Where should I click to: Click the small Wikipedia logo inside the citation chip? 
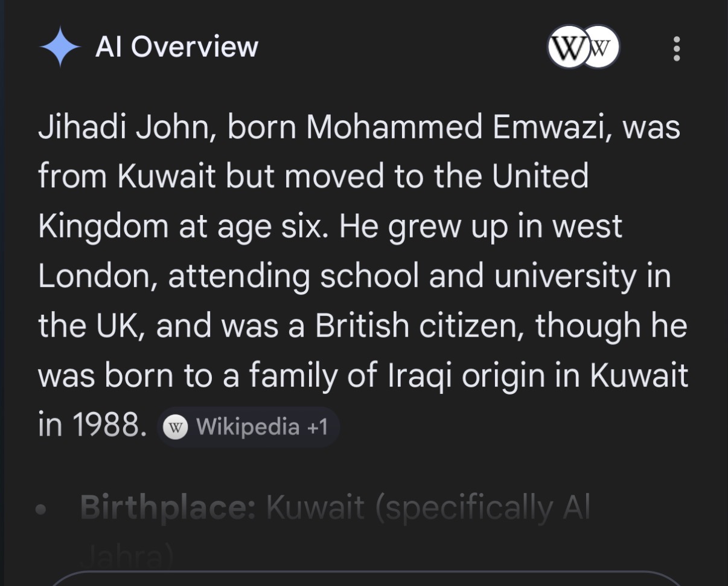[x=176, y=428]
